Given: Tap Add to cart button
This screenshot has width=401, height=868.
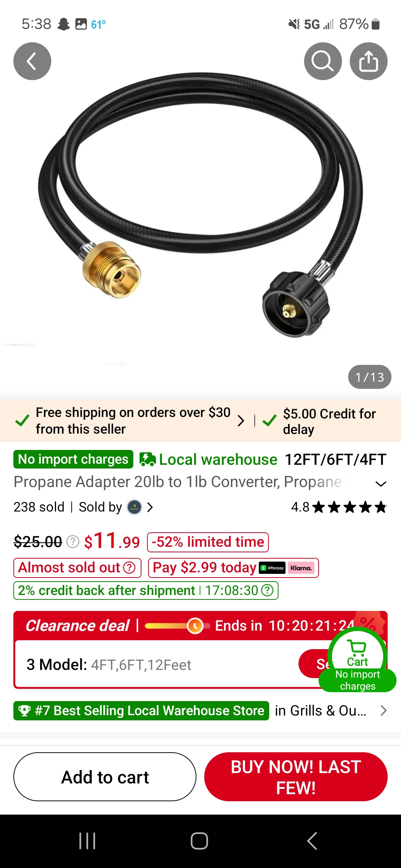Looking at the screenshot, I should (x=105, y=777).
